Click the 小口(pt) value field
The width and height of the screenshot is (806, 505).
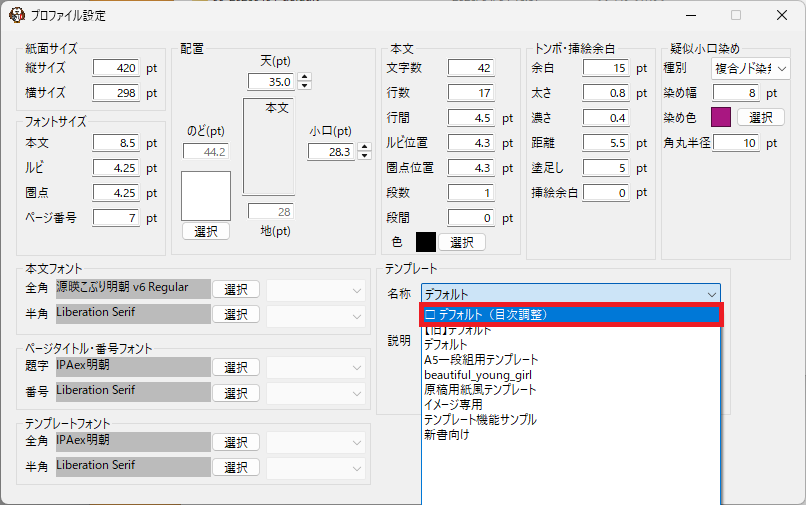332,152
